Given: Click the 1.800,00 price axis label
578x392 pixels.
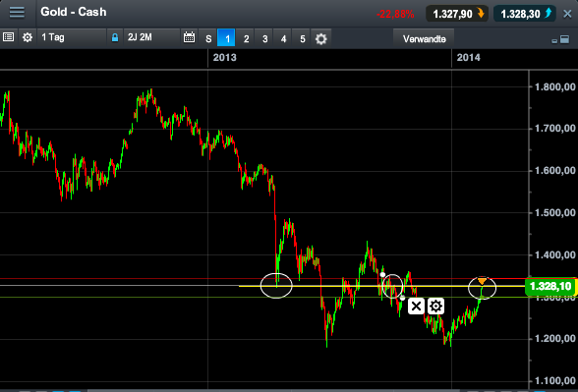Looking at the screenshot, I should pos(554,86).
